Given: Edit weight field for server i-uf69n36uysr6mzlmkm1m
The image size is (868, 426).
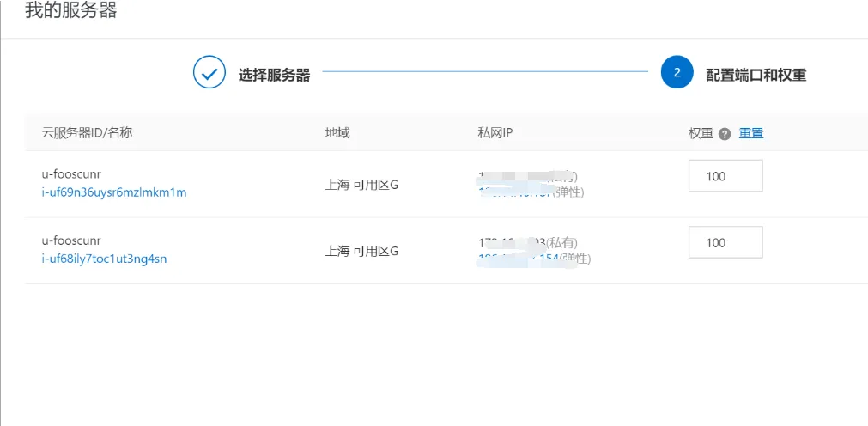Looking at the screenshot, I should pyautogui.click(x=725, y=176).
